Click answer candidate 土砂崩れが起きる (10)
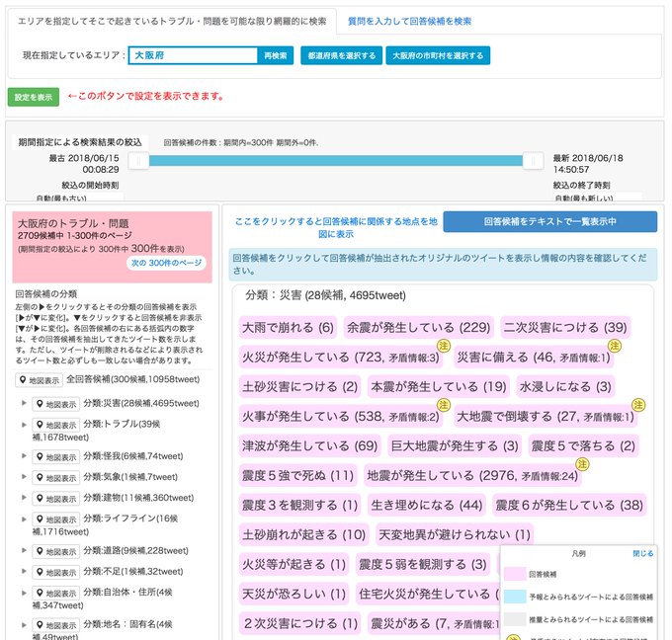Viewport: 672px width, 640px height. (x=303, y=534)
